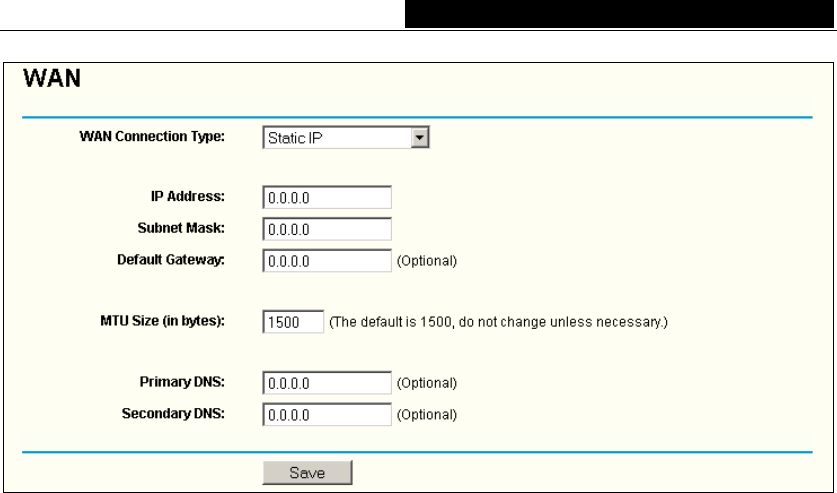The width and height of the screenshot is (837, 493).
Task: Click the WAN page heading
Action: [x=52, y=79]
